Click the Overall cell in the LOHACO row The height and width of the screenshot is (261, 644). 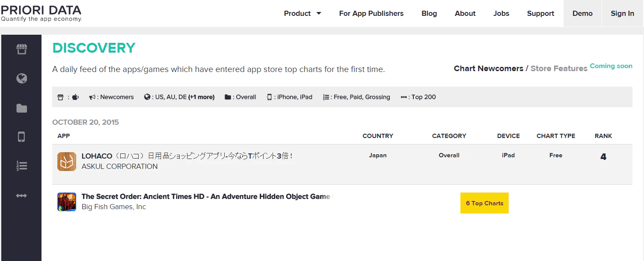point(449,155)
